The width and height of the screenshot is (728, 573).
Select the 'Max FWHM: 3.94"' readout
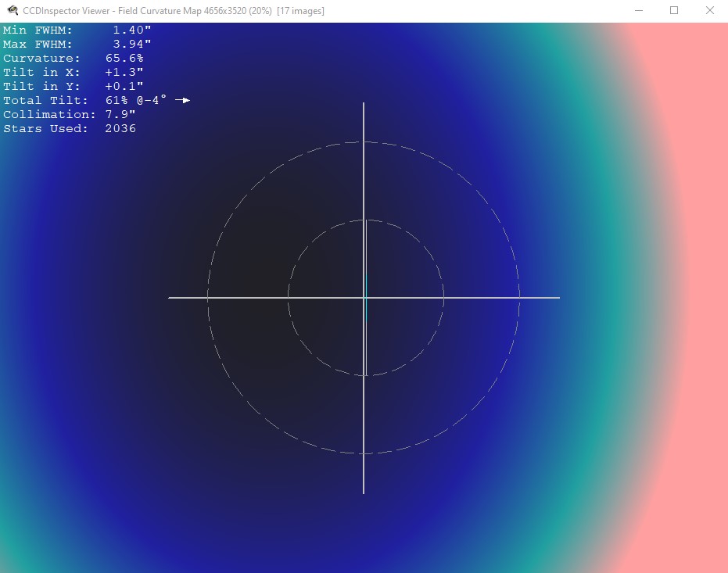coord(77,44)
